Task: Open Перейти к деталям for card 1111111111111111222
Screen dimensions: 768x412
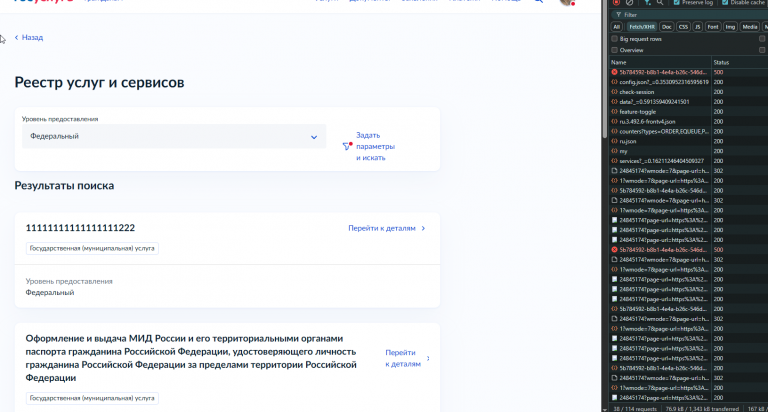Action: tap(382, 228)
